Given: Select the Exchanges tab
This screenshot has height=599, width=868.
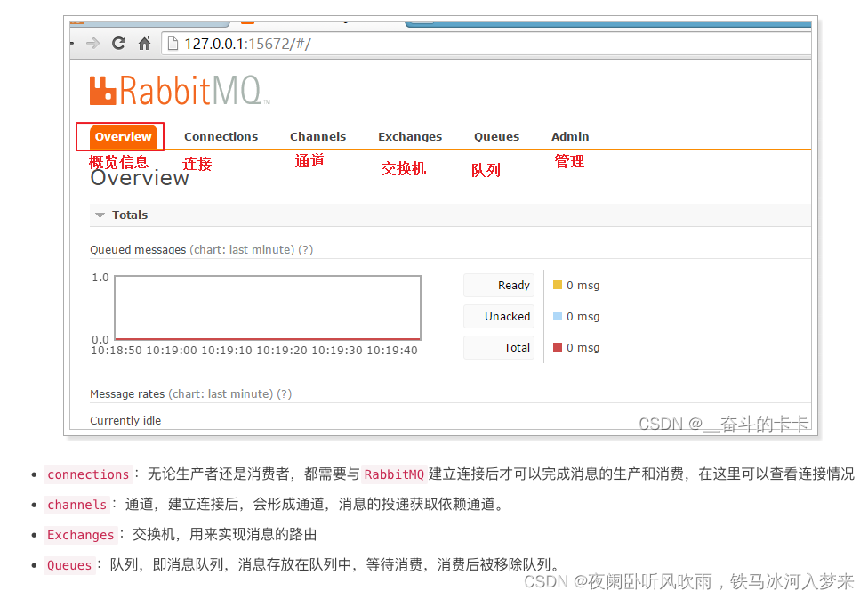Looking at the screenshot, I should (410, 136).
